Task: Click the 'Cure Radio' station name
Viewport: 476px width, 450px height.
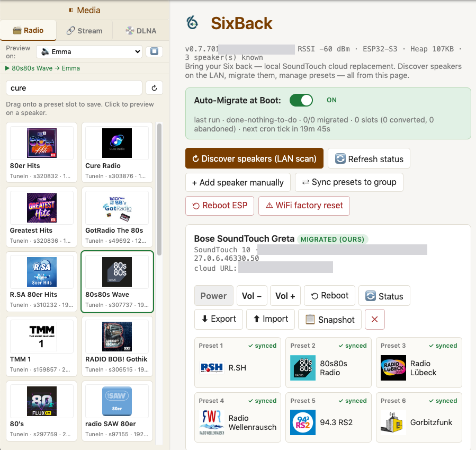Action: point(103,165)
